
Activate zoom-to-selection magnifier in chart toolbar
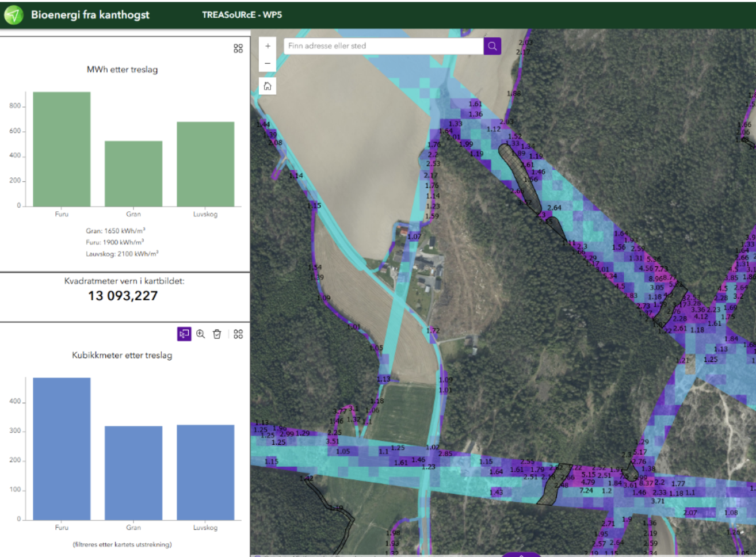(201, 334)
